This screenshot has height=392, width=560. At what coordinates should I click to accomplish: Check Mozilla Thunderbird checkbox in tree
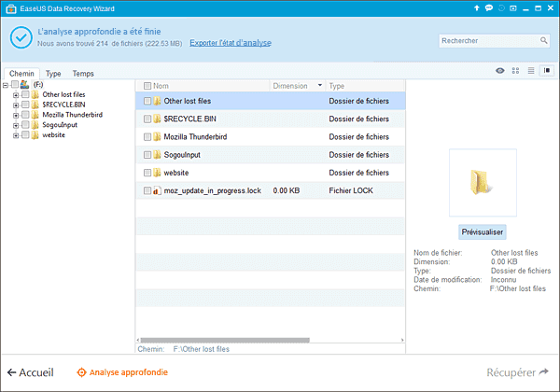pyautogui.click(x=25, y=115)
